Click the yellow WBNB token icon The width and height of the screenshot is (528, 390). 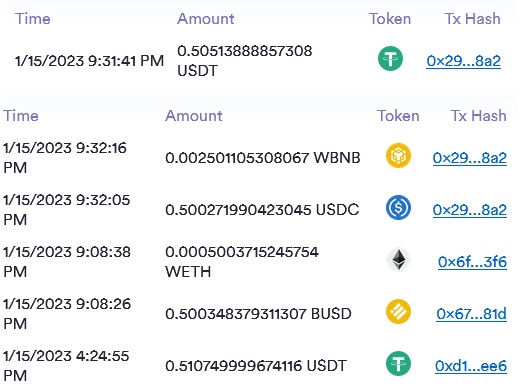coord(398,156)
